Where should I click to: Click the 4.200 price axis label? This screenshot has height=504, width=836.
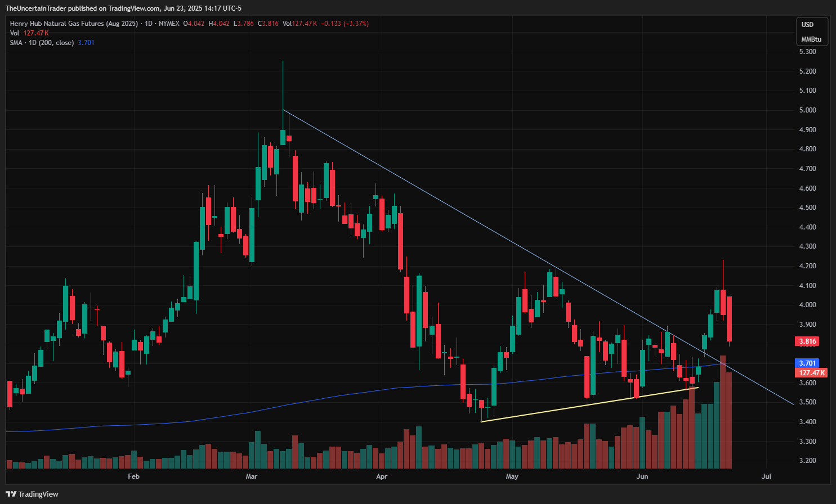click(x=808, y=266)
